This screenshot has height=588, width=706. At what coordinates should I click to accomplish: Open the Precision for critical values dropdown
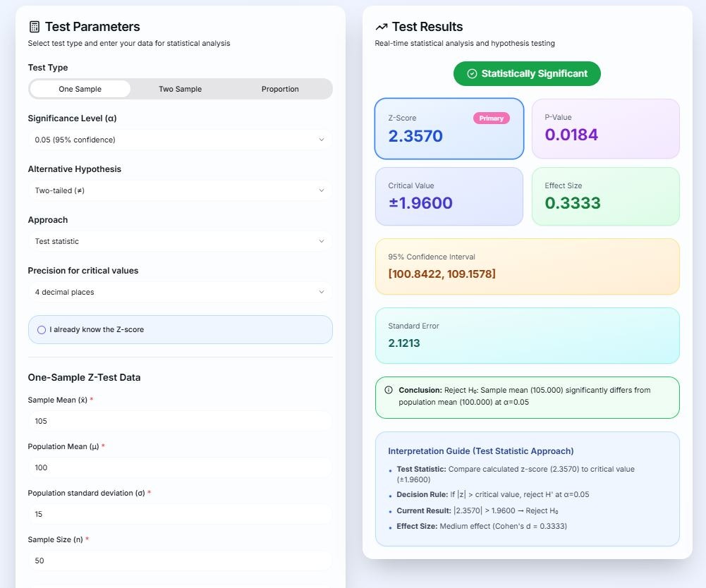(x=178, y=291)
